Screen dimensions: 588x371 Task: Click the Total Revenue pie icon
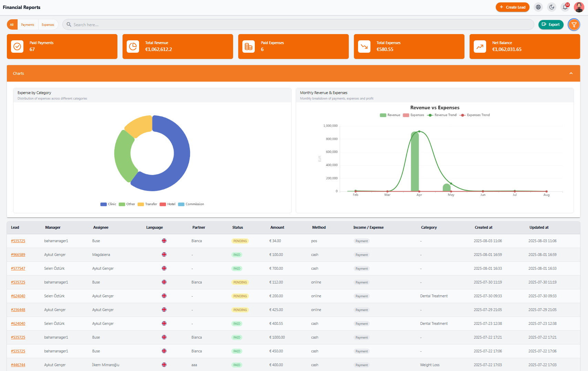tap(133, 47)
